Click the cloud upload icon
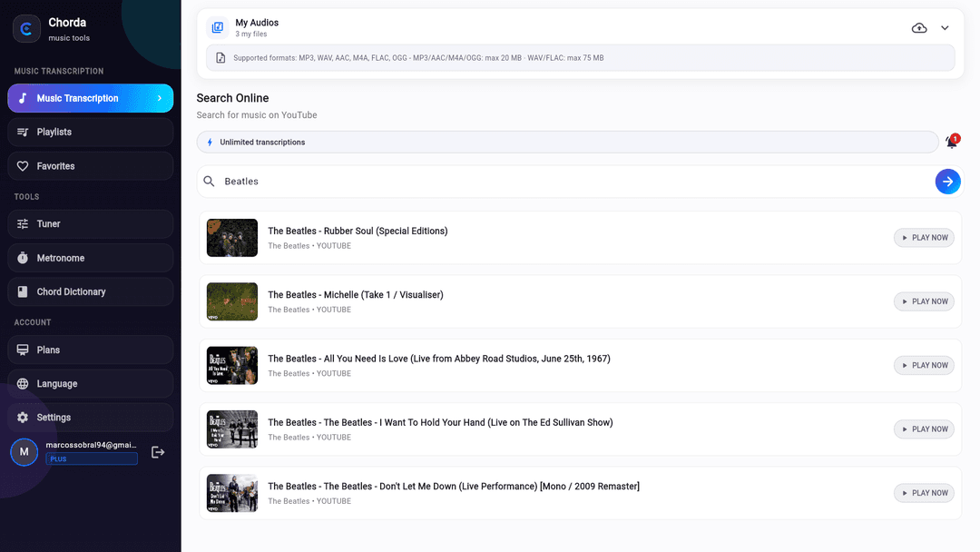The height and width of the screenshot is (552, 980). [x=919, y=28]
